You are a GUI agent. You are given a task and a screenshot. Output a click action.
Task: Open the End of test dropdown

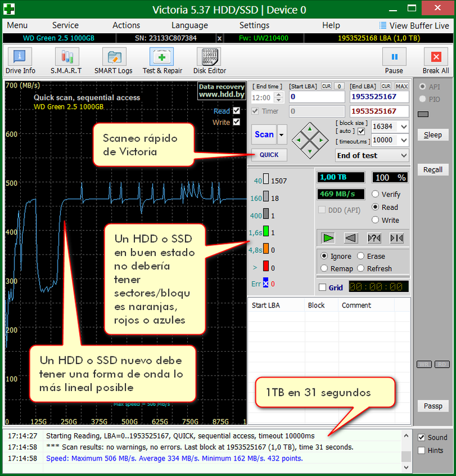pos(372,155)
